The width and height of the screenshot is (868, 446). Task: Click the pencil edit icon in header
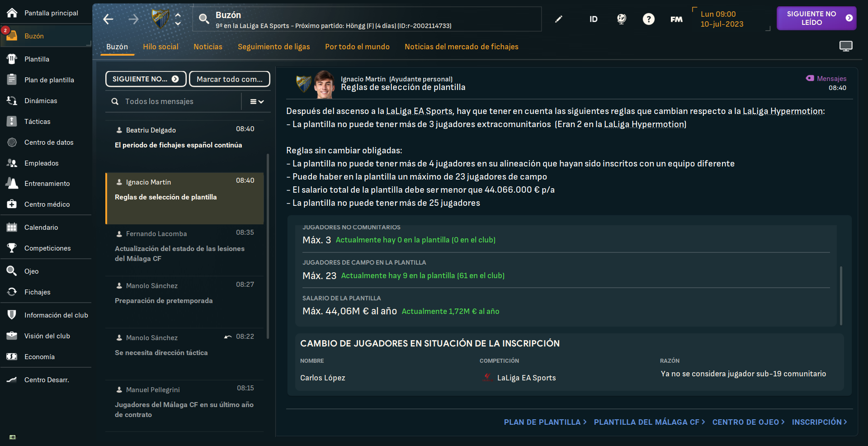pyautogui.click(x=559, y=19)
